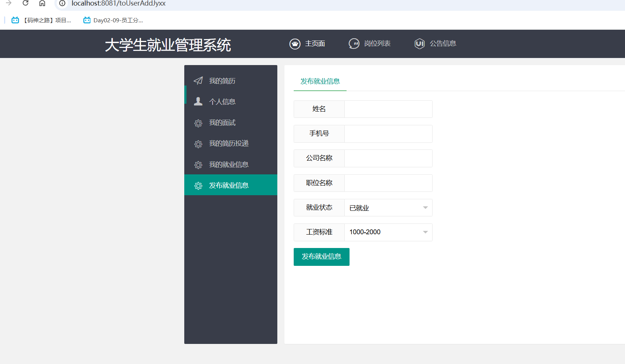
Task: Click the person icon for 个人信息
Action: point(198,102)
